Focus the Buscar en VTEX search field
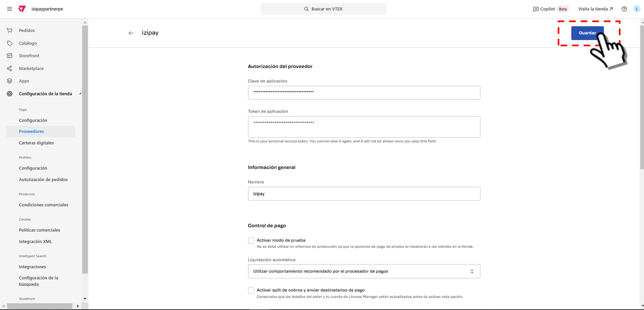This screenshot has width=644, height=310. (x=323, y=9)
